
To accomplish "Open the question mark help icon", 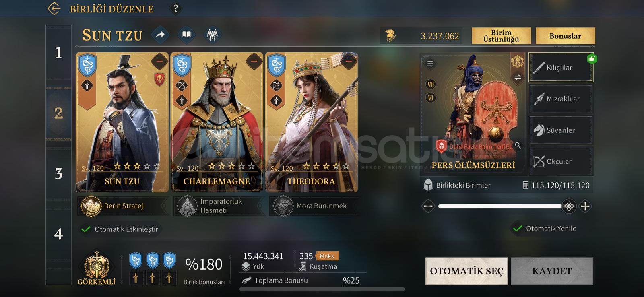I will click(x=175, y=8).
